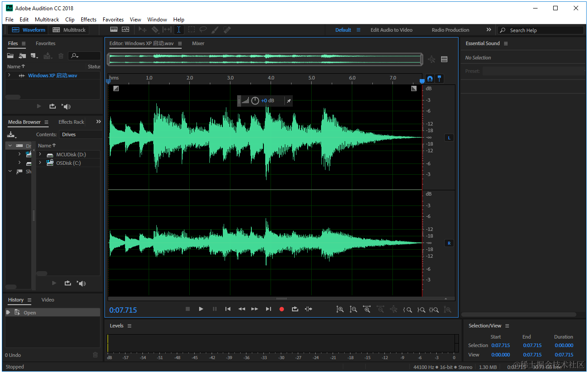The width and height of the screenshot is (588, 373).
Task: Click the Import File icon in Files panel
Action: pos(22,56)
